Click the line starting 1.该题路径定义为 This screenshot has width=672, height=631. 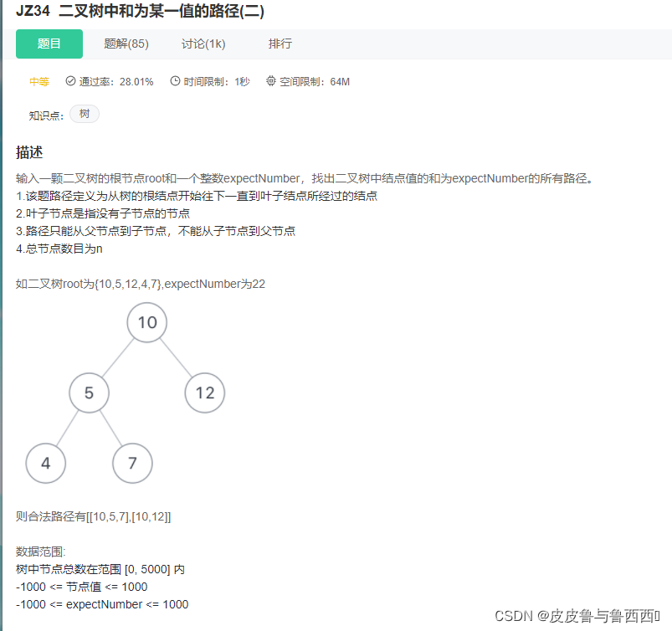click(197, 196)
